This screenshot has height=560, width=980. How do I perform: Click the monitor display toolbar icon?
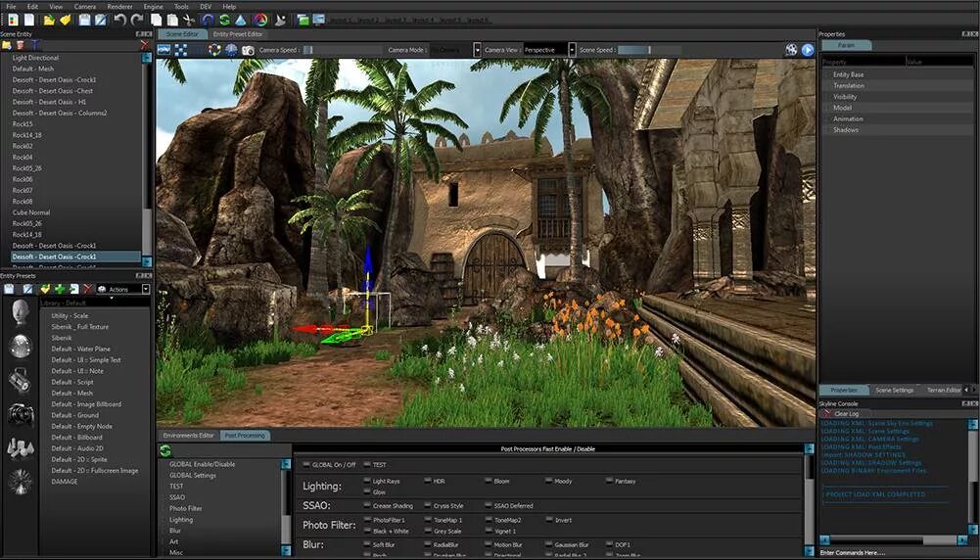[319, 20]
